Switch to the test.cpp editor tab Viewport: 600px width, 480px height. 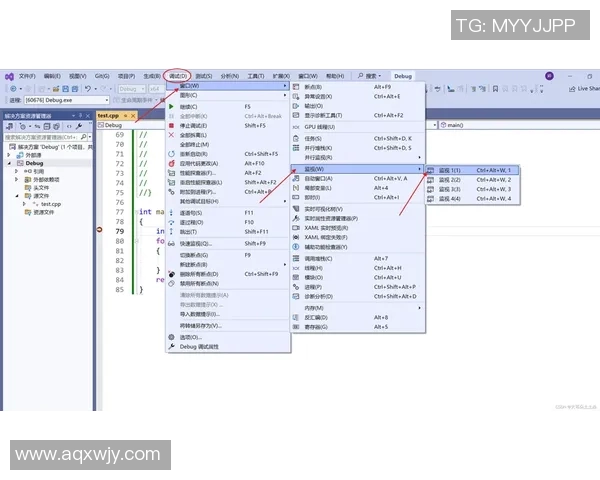tap(107, 115)
